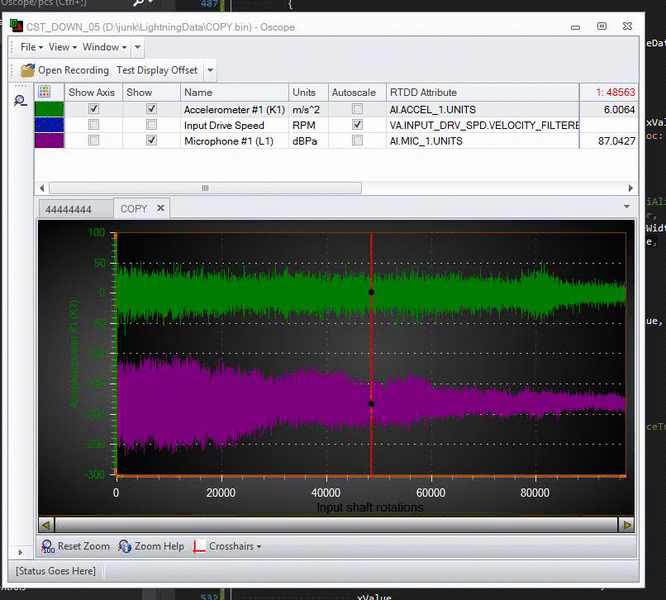The image size is (666, 600).
Task: Click the Test Display Offset button
Action: coord(156,71)
